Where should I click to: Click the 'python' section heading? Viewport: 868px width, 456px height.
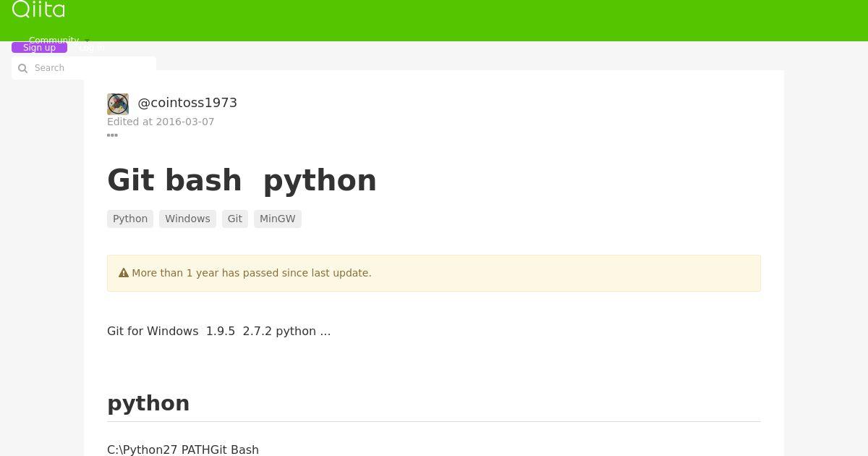tap(148, 403)
